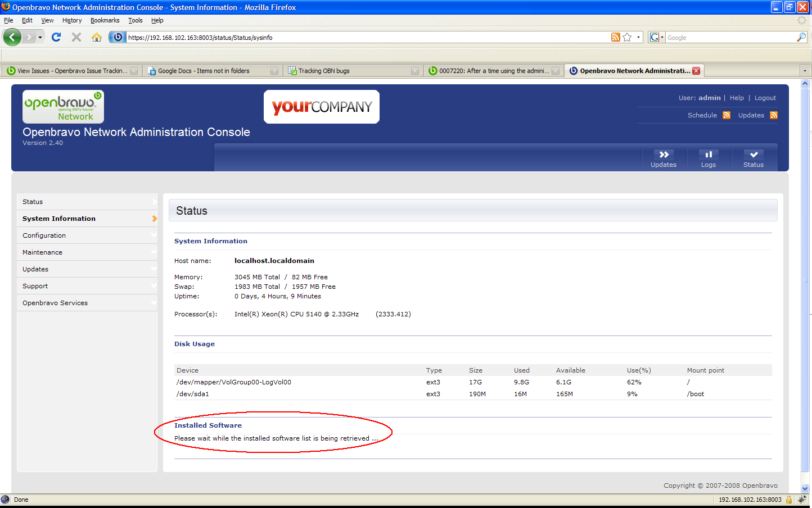Image resolution: width=812 pixels, height=508 pixels.
Task: Open the Bookmarks menu
Action: point(105,20)
